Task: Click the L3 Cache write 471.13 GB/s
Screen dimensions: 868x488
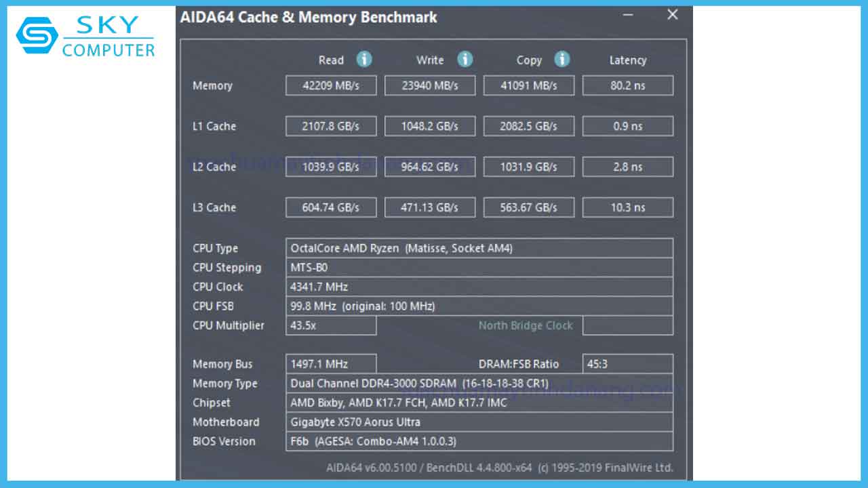Action: [x=430, y=207]
